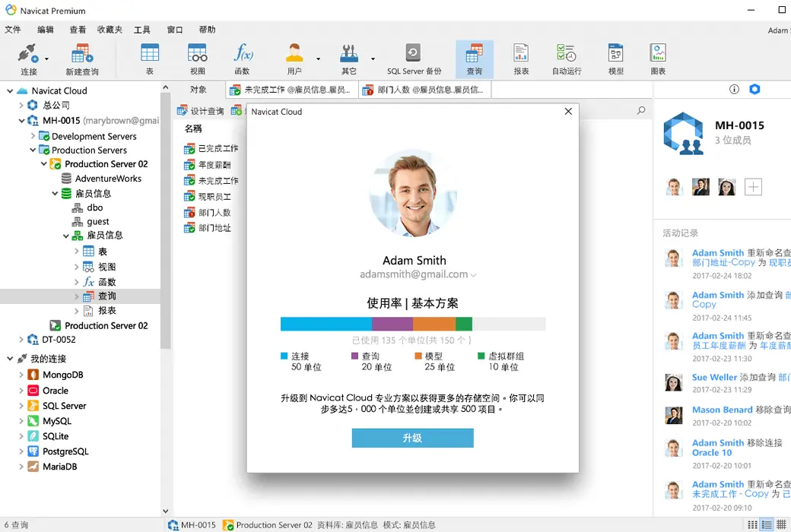Expand the 总公司 node
Viewport: 791px width, 532px height.
coord(21,106)
